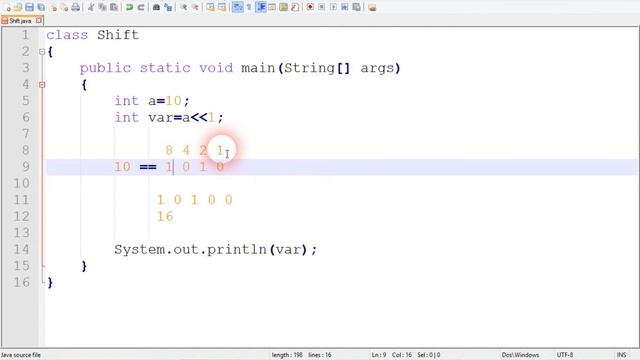Click the Open file toolbar icon

point(18,7)
